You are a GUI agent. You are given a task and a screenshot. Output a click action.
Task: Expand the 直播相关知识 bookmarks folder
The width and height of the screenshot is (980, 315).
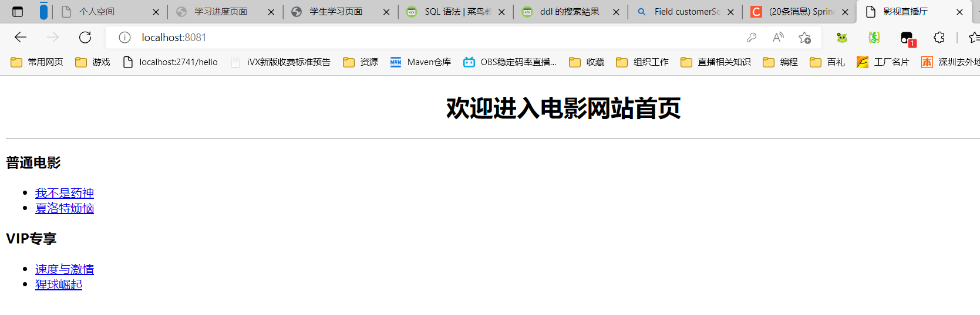pyautogui.click(x=716, y=62)
